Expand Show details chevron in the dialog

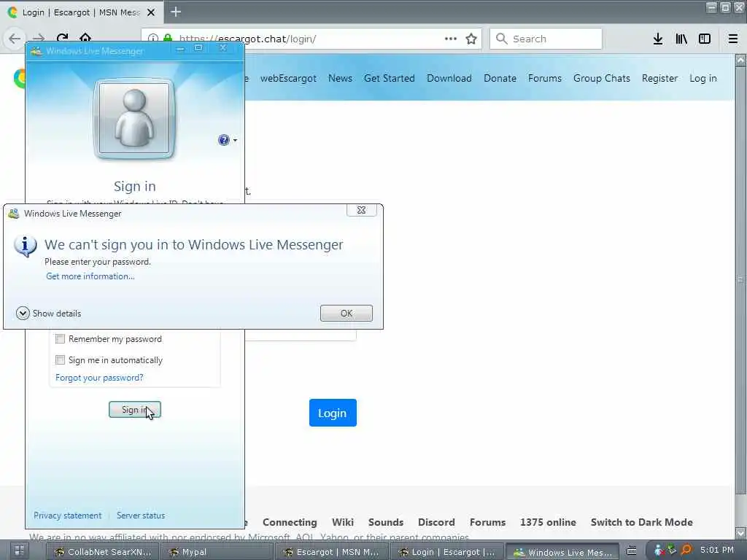pos(23,313)
